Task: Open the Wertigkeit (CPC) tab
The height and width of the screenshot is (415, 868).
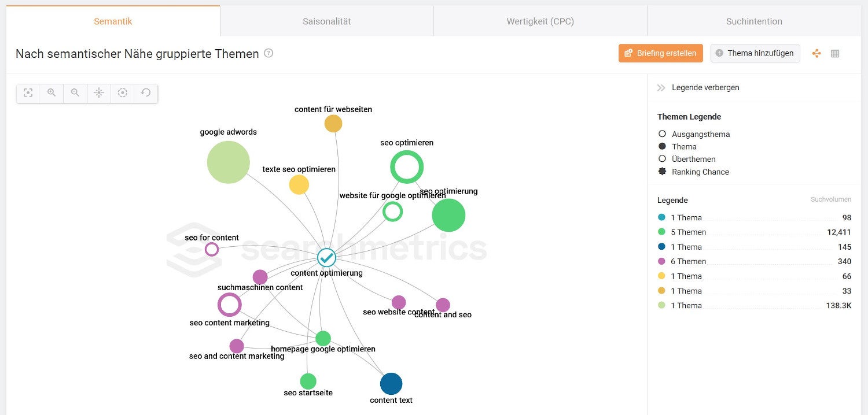Action: pos(540,21)
